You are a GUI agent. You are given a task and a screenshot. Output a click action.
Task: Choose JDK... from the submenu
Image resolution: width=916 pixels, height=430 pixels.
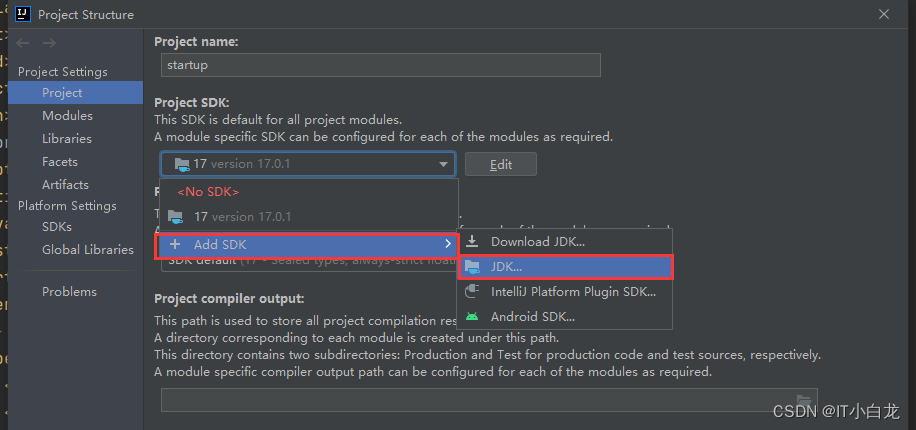click(x=565, y=267)
